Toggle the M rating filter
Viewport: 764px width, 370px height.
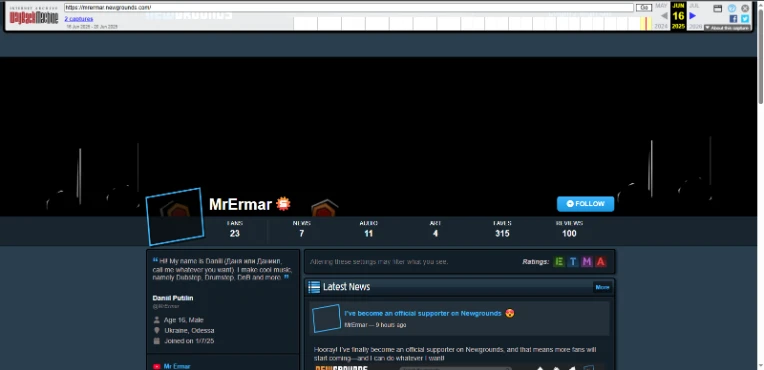(x=587, y=262)
